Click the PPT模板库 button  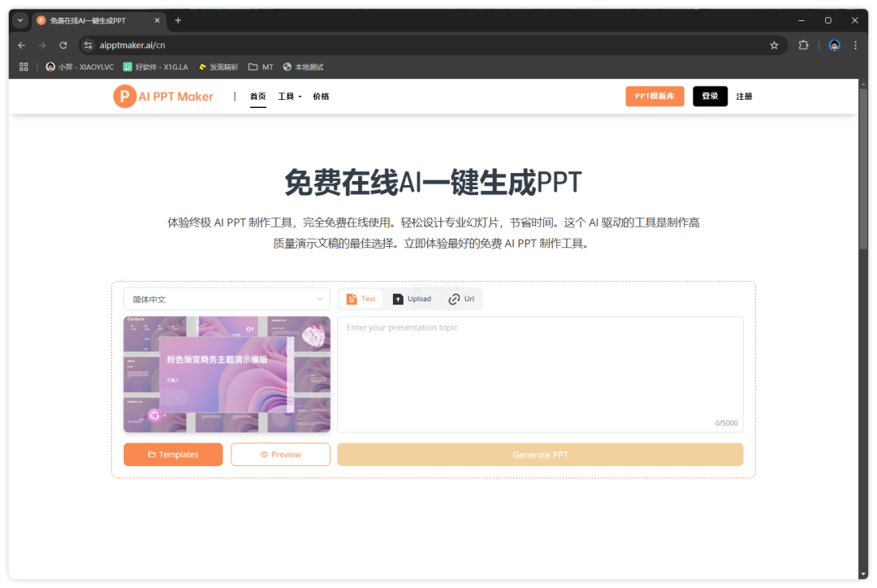655,96
